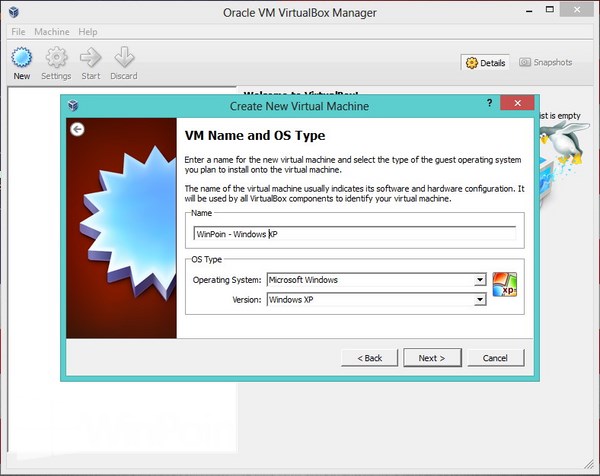Select the Microsoft Windows combo box field

(377, 280)
